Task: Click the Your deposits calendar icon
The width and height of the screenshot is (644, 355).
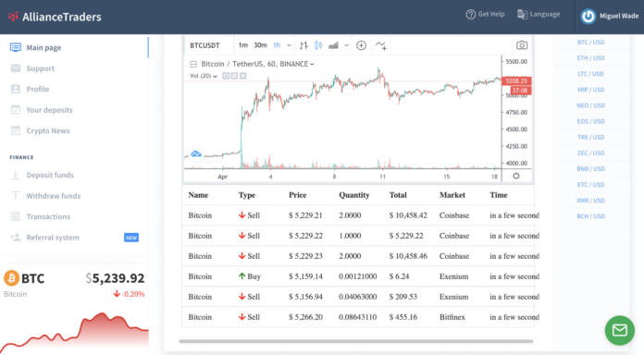Action: click(16, 110)
